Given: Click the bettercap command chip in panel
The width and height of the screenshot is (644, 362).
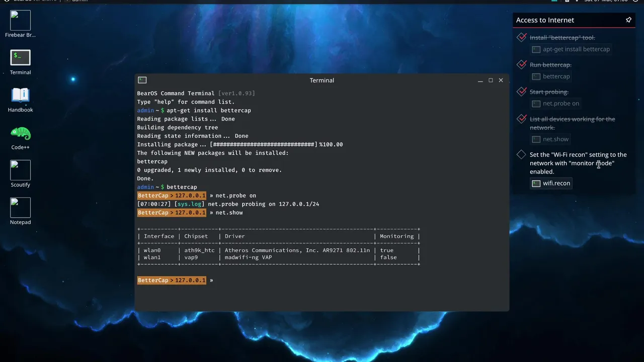Looking at the screenshot, I should 551,76.
